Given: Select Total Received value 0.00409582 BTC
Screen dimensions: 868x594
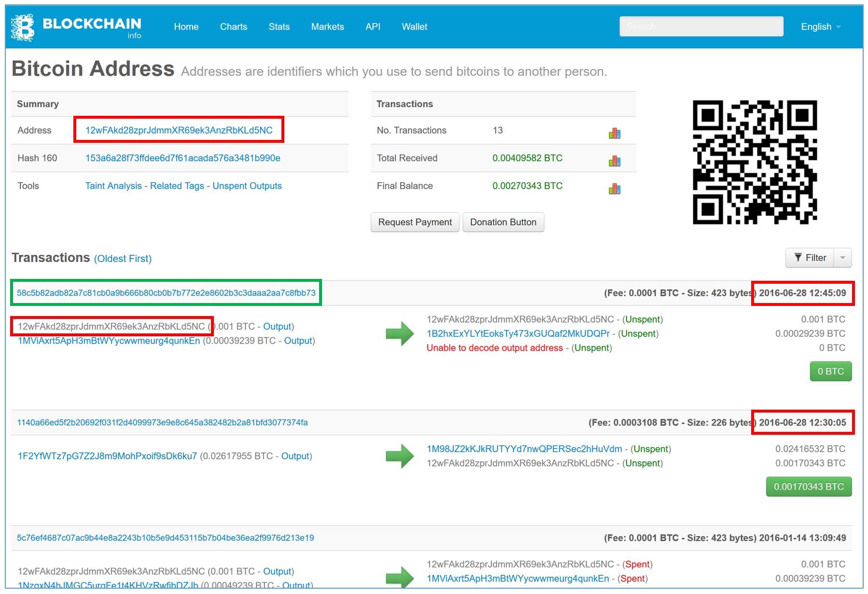Looking at the screenshot, I should (528, 158).
